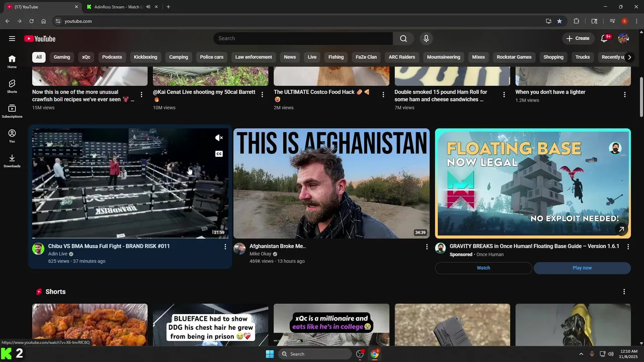Select the FaZe Clan chip
644x362 pixels.
point(366,57)
